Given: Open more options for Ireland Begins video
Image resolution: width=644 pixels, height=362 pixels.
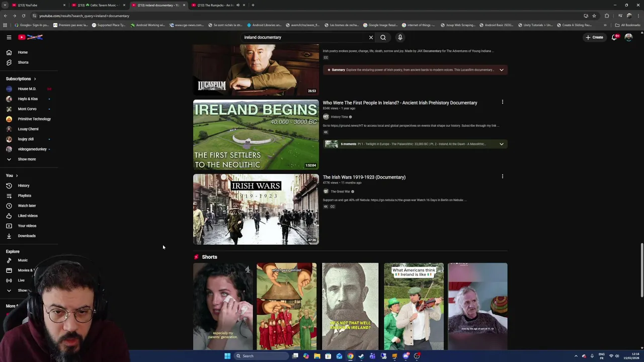Looking at the screenshot, I should tap(502, 102).
